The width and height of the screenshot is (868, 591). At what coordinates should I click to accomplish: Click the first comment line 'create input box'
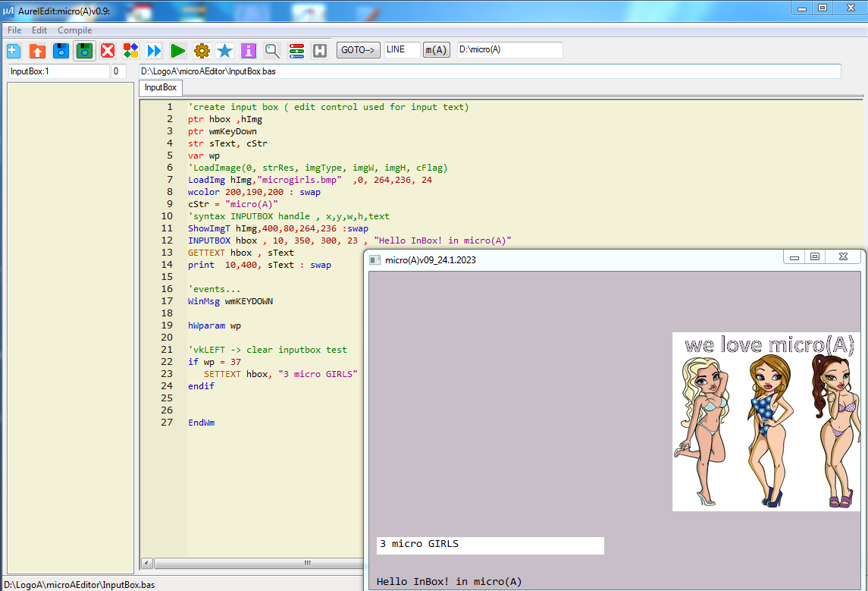pyautogui.click(x=328, y=108)
